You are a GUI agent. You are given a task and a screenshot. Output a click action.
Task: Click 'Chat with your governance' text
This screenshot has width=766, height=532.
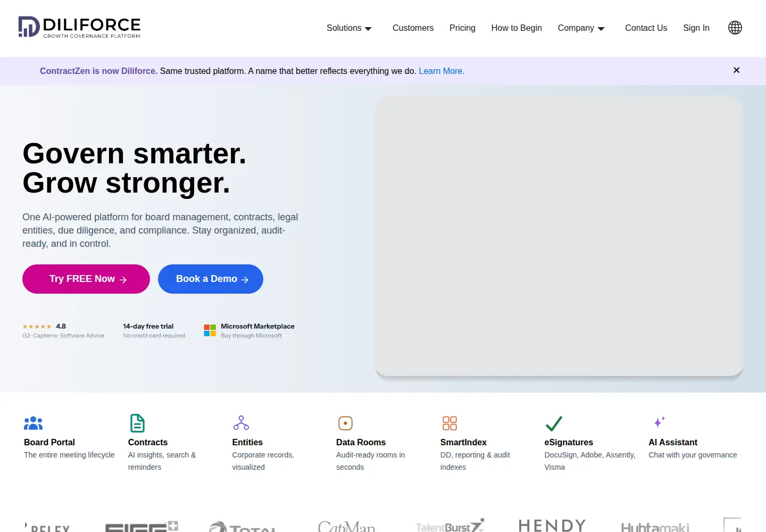pos(693,455)
